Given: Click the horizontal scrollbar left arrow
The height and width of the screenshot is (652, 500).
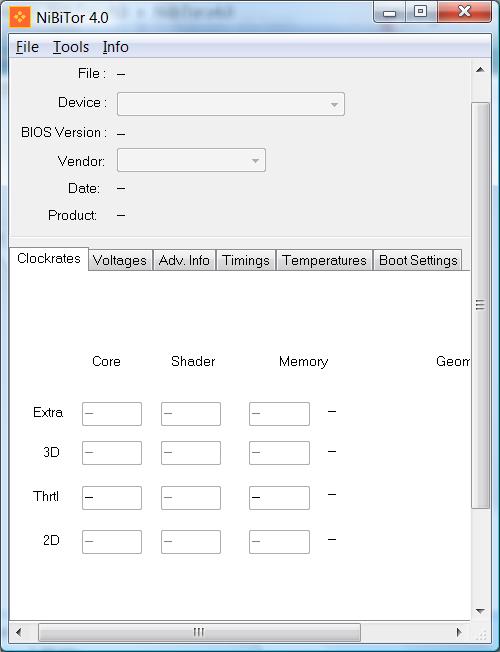Looking at the screenshot, I should [x=19, y=632].
